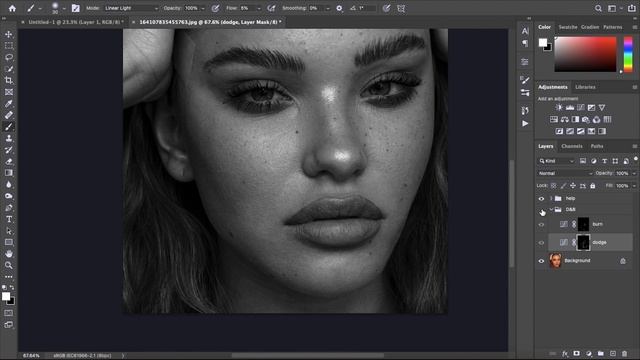Select the Crop tool
Viewport: 640px width, 360px height.
9,80
